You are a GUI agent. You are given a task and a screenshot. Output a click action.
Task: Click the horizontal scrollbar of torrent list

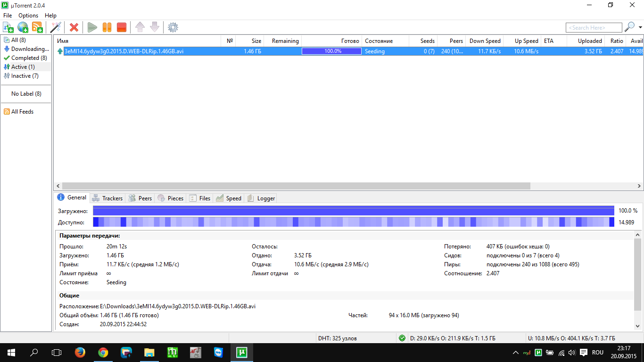pyautogui.click(x=296, y=186)
